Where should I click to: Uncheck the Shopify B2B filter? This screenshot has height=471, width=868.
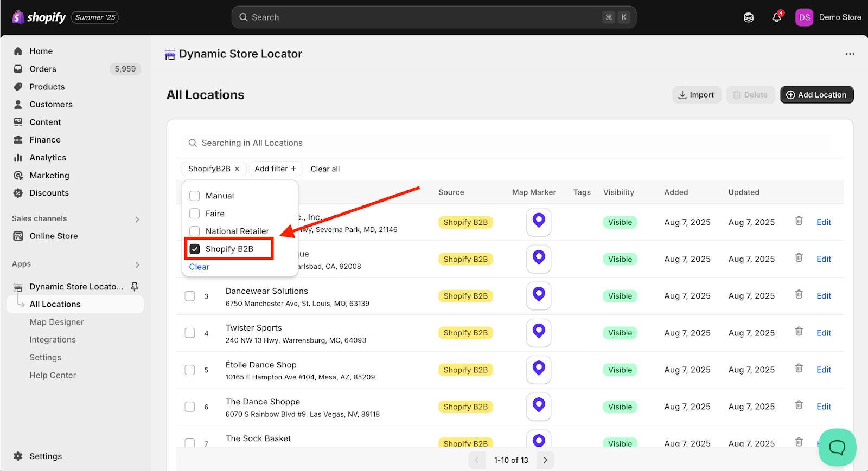click(195, 249)
